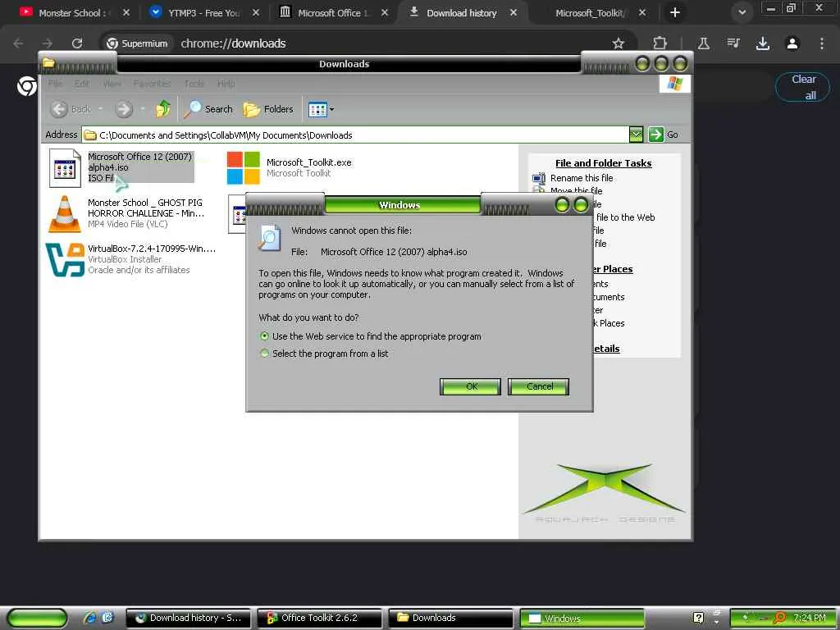The image size is (840, 630).
Task: Click the Supermium site info chip
Action: (x=137, y=43)
